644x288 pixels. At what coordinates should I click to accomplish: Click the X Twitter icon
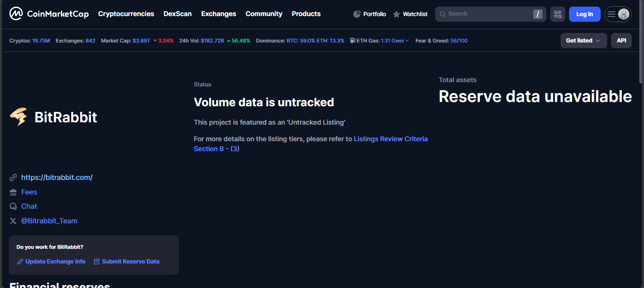pyautogui.click(x=13, y=221)
